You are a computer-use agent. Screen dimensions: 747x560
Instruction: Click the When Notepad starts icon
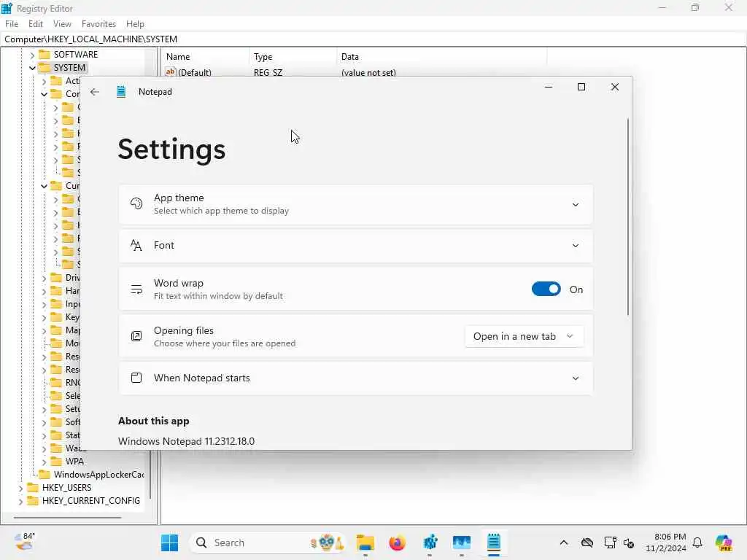tap(136, 378)
